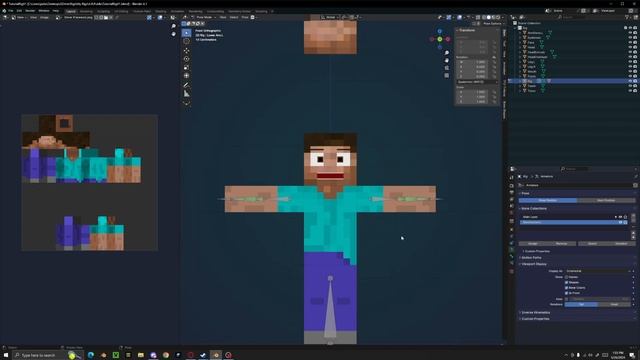Image resolution: width=640 pixels, height=360 pixels.
Task: Open the Quaternion rotation mode dropdown
Action: pos(477,82)
